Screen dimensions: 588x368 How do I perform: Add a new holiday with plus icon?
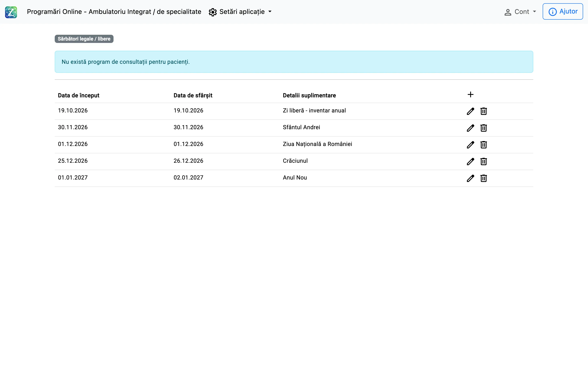click(x=470, y=94)
